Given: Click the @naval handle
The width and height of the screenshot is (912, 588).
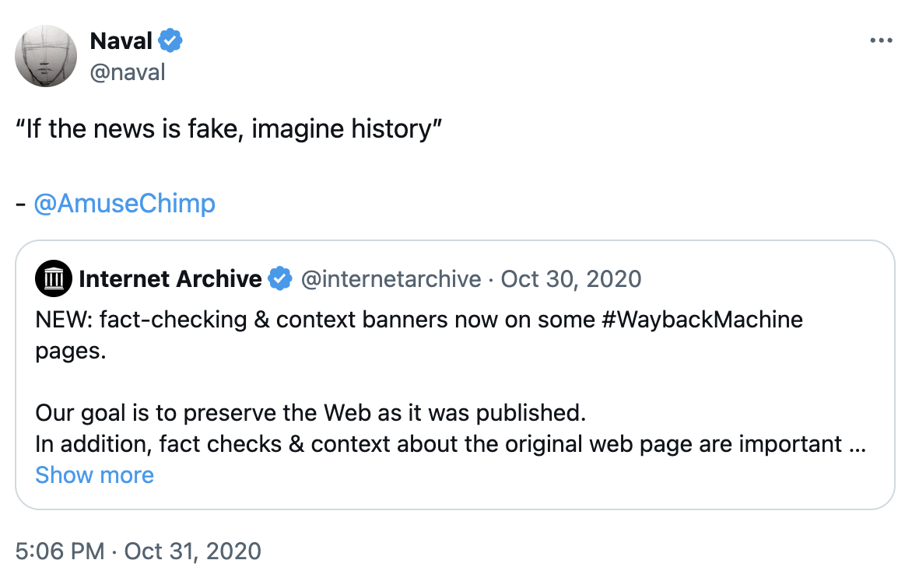Looking at the screenshot, I should click(x=128, y=72).
